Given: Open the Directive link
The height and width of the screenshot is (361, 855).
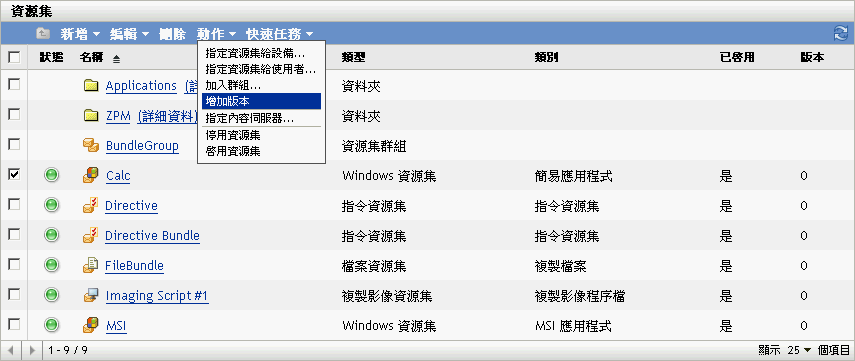Looking at the screenshot, I should (131, 206).
